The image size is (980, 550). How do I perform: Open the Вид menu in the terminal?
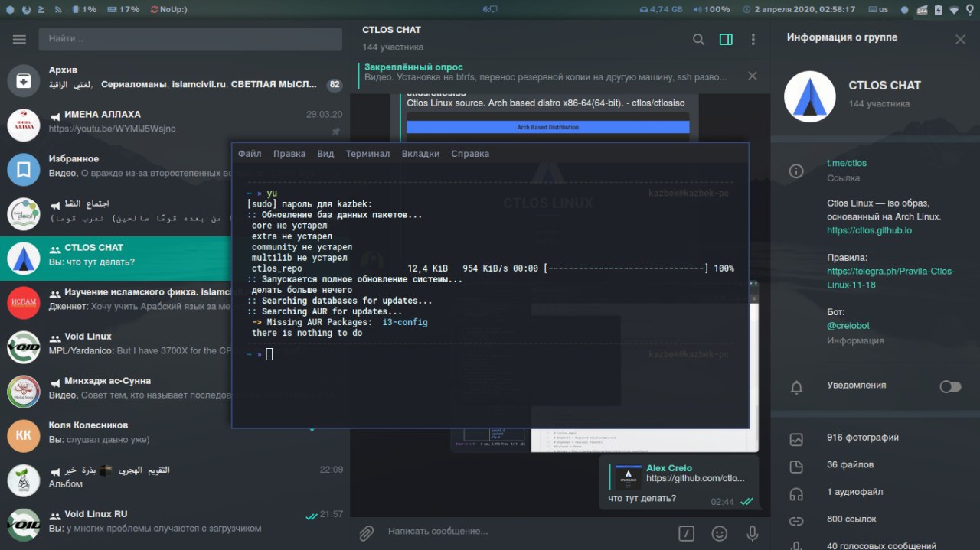pos(325,154)
